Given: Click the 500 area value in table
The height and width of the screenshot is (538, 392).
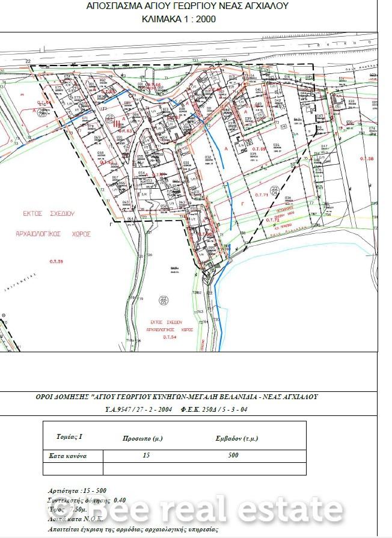Looking at the screenshot, I should [x=232, y=455].
